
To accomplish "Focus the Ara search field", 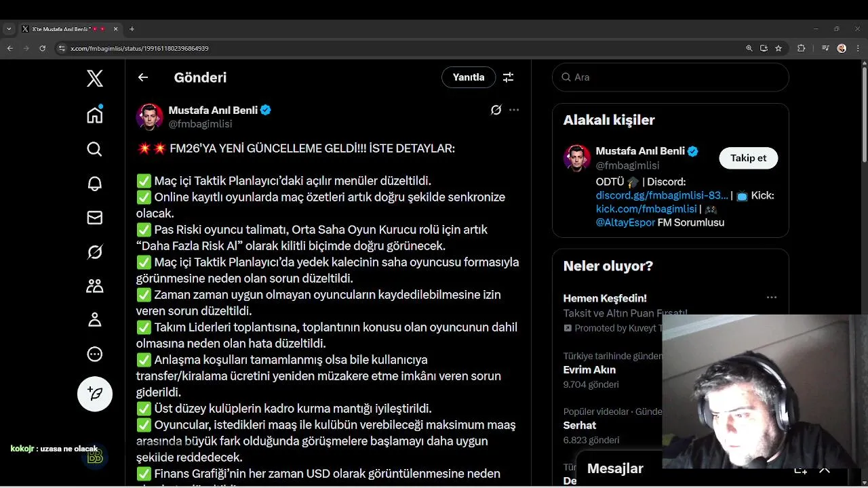I will 671,77.
